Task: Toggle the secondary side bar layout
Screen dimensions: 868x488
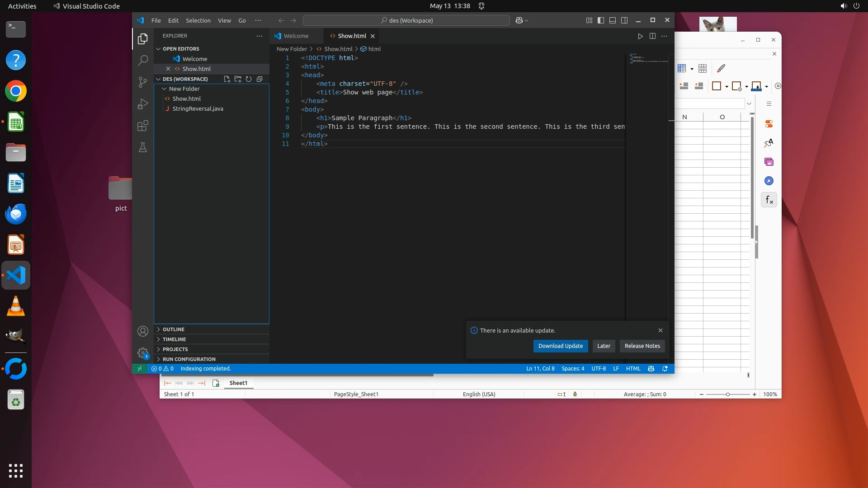Action: tap(624, 20)
